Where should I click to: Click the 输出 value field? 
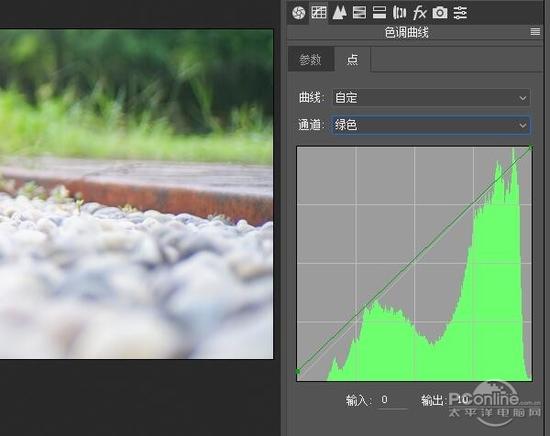click(x=463, y=400)
